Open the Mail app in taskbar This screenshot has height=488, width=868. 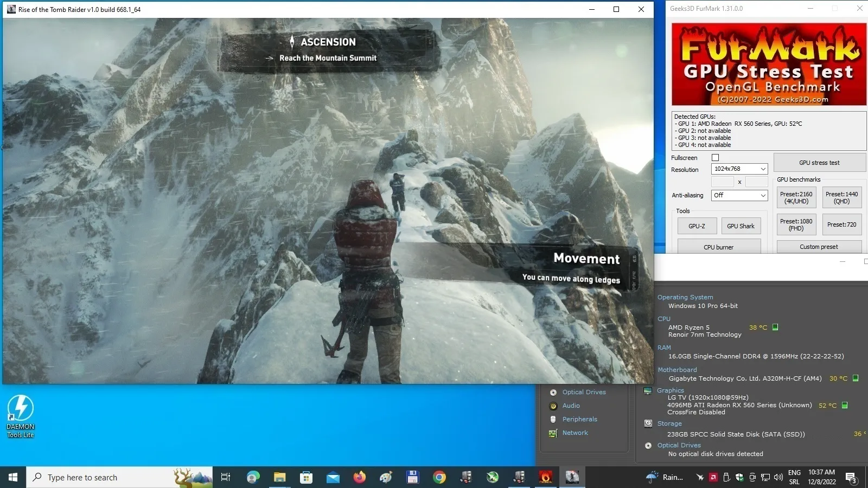click(x=333, y=477)
